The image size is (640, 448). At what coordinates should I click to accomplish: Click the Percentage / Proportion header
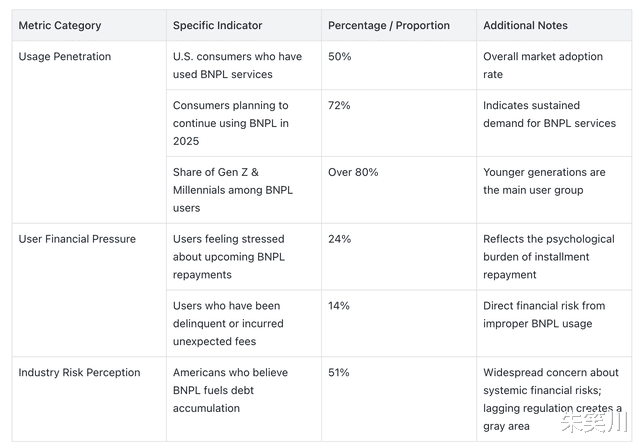[389, 25]
